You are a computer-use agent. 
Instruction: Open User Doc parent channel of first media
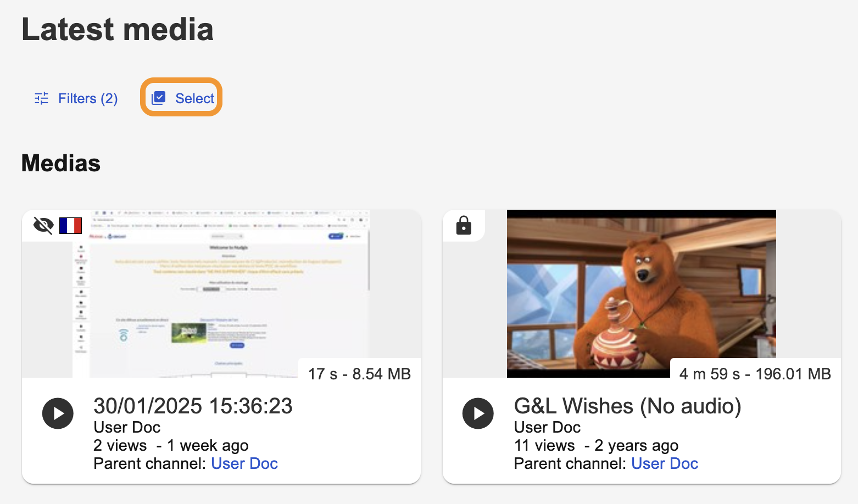244,463
